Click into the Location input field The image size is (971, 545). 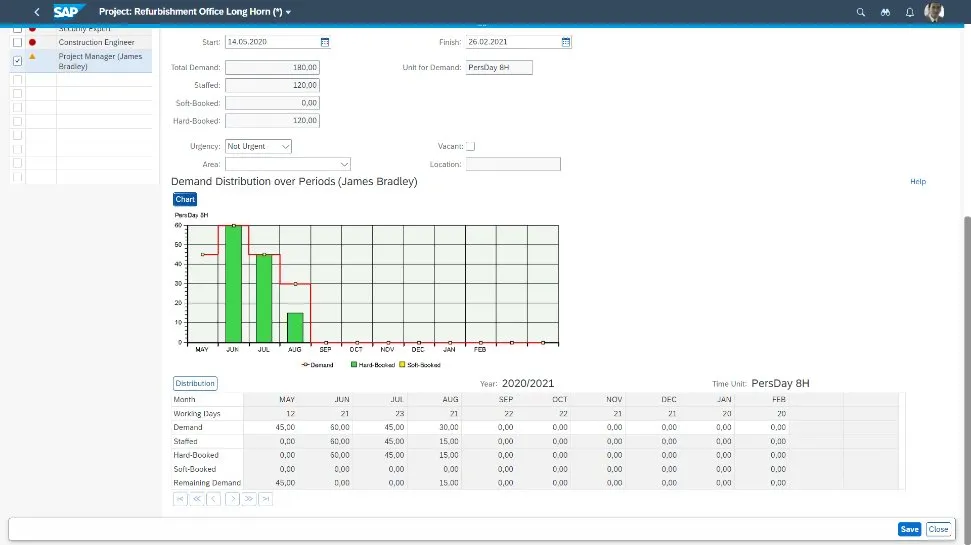tap(513, 164)
